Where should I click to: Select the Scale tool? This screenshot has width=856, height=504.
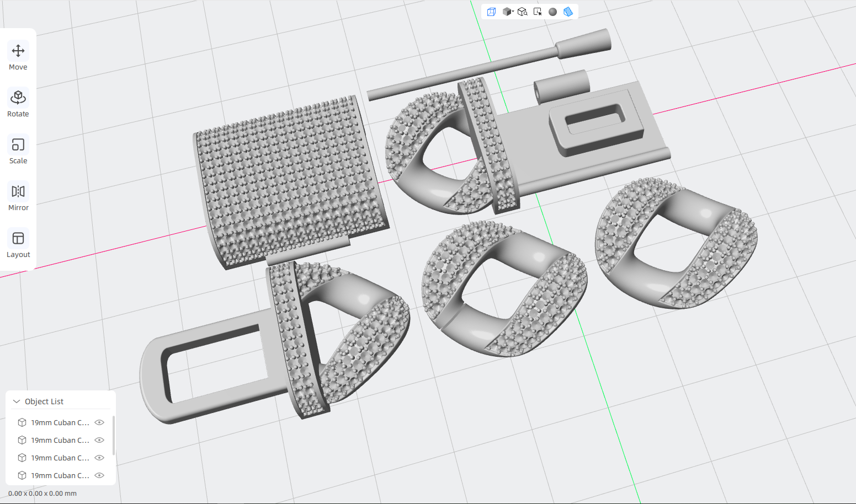[18, 151]
